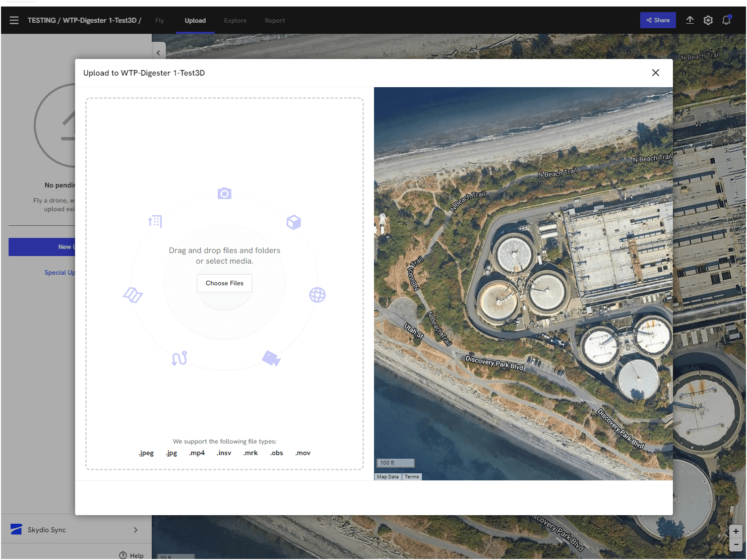Open the TESTING breadcrumb
This screenshot has height=560, width=747.
point(42,20)
